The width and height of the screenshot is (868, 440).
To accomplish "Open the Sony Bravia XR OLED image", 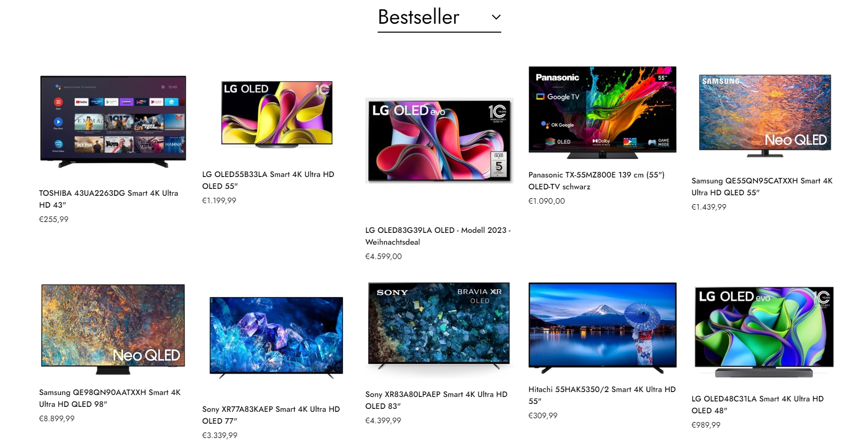I will (439, 326).
